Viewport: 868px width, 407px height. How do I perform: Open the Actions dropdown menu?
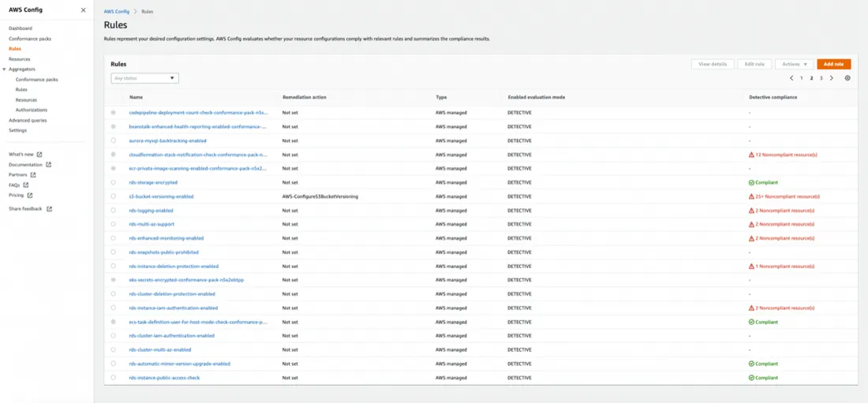(x=795, y=64)
